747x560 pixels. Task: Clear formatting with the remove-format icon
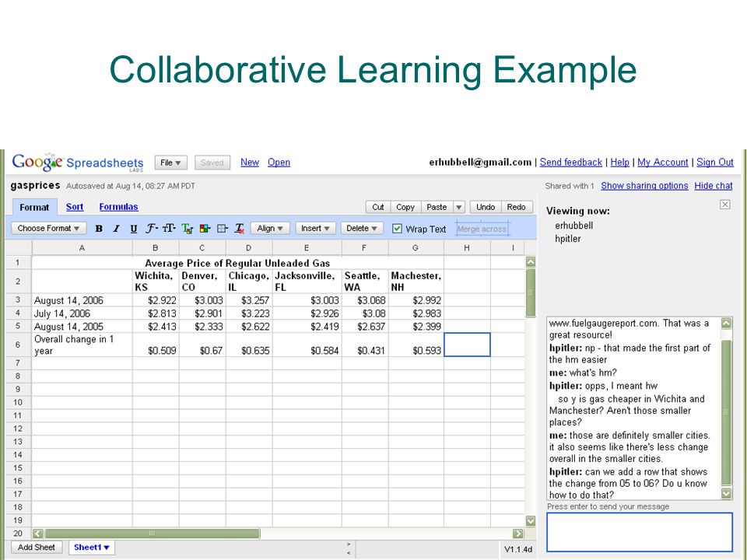tap(240, 229)
